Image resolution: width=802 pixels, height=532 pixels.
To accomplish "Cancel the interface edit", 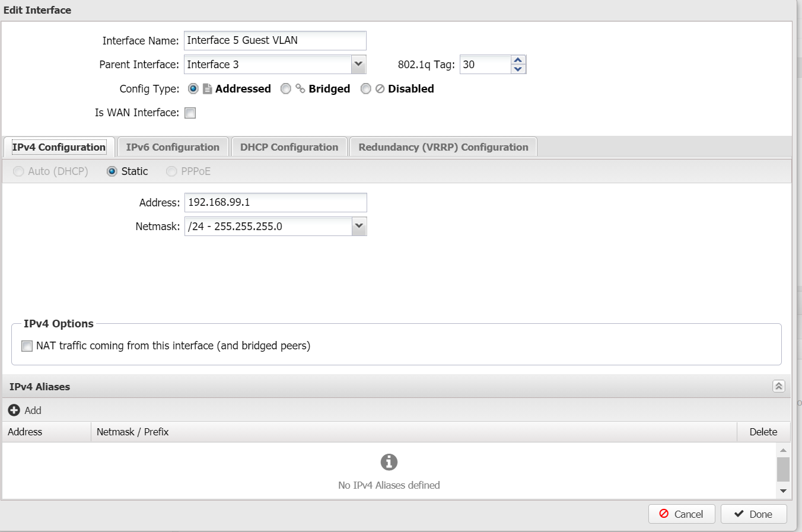I will (x=681, y=514).
